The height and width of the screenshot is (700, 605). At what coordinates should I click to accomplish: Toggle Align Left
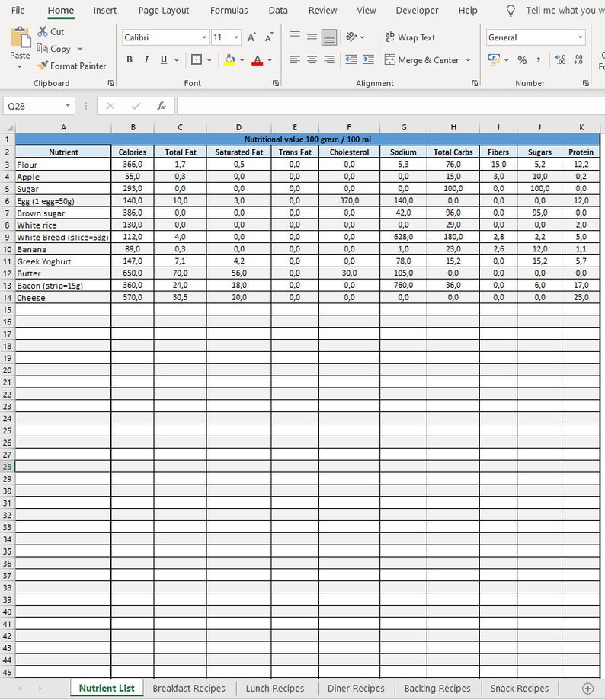295,59
